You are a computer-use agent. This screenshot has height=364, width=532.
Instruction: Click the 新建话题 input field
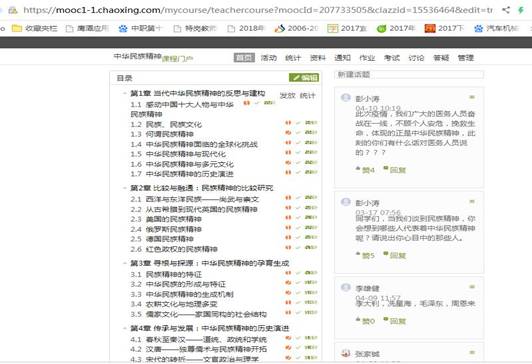point(409,74)
